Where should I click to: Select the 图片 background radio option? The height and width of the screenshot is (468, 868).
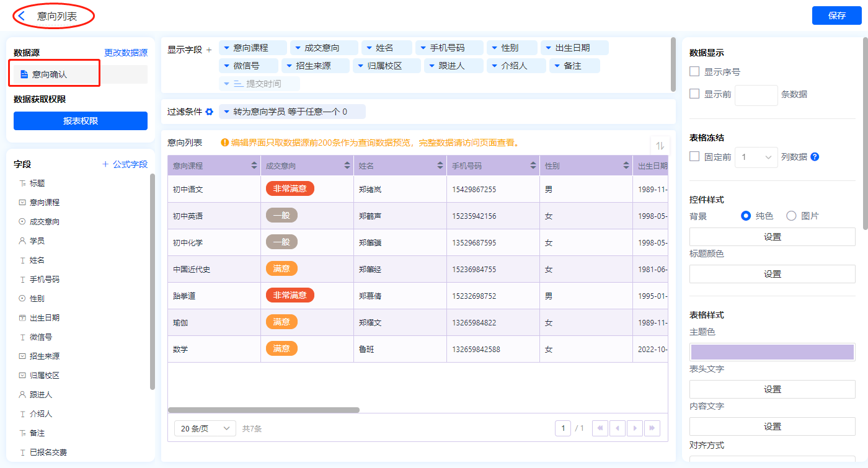pos(791,216)
